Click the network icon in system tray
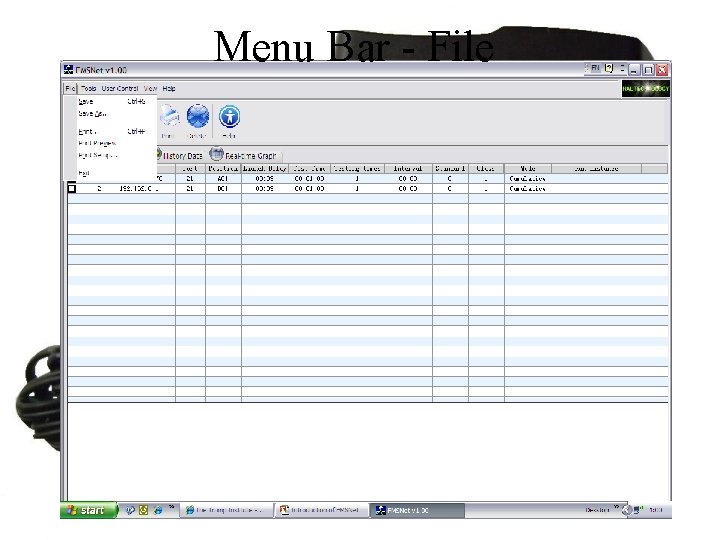Viewport: 720px width, 540px height. click(638, 510)
